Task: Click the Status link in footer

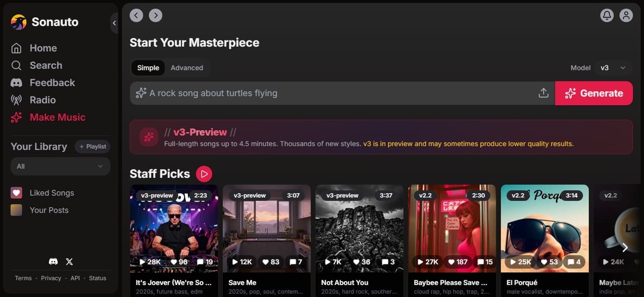Action: 97,278
